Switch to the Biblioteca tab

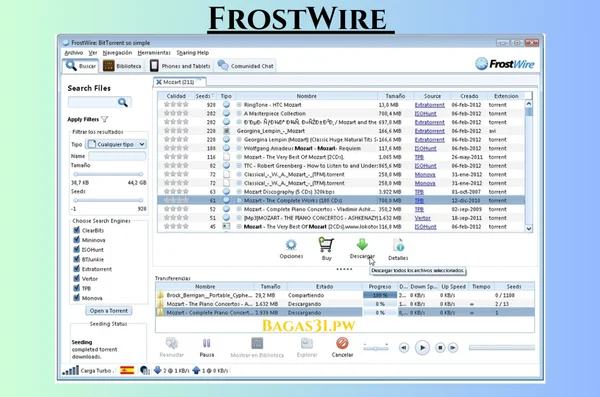coord(122,66)
